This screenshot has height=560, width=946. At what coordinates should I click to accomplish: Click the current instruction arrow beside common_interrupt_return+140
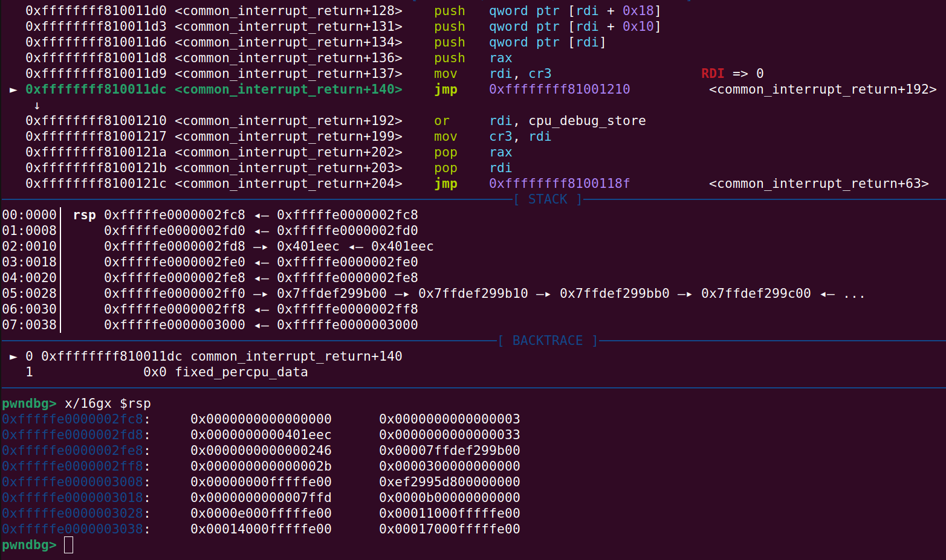tap(13, 89)
